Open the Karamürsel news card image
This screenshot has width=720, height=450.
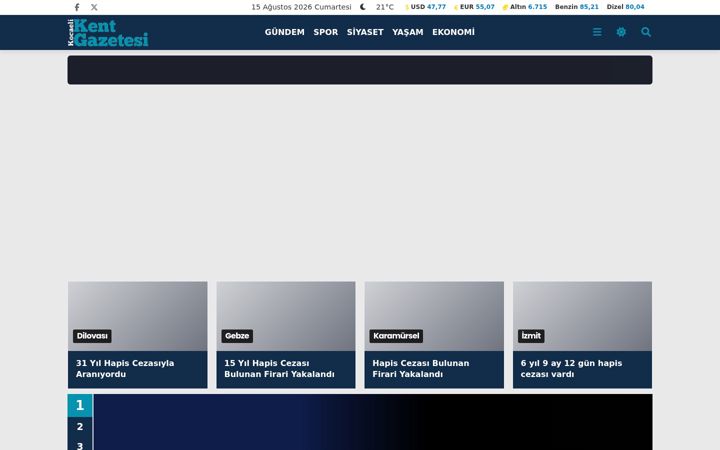pyautogui.click(x=434, y=316)
